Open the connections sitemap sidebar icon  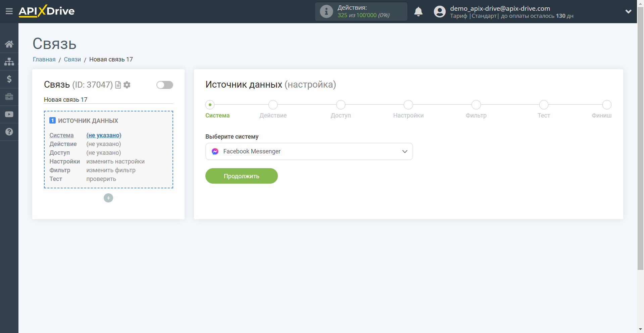[x=9, y=61]
